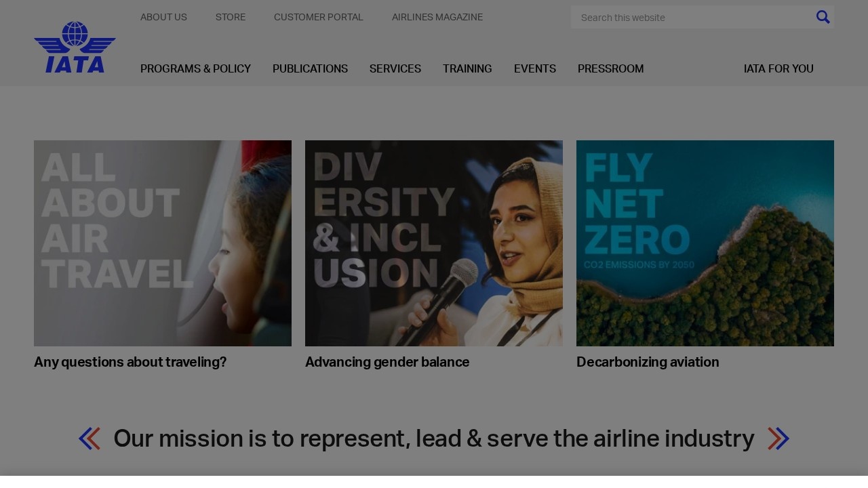This screenshot has width=868, height=488.
Task: Click the Decarbonizing aviation heading
Action: 648,363
